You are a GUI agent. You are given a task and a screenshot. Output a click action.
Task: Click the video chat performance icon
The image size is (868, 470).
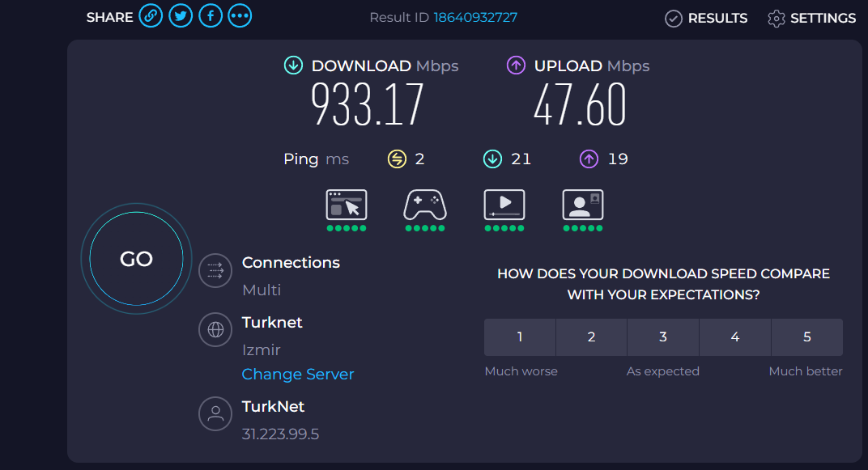583,205
